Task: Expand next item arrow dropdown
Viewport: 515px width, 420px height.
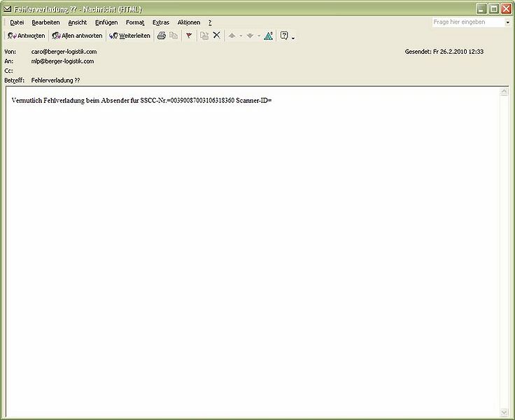Action: (x=259, y=36)
